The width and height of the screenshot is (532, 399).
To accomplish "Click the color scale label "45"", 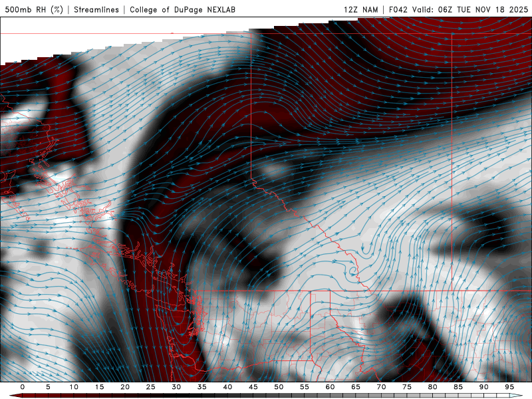I will pos(253,387).
